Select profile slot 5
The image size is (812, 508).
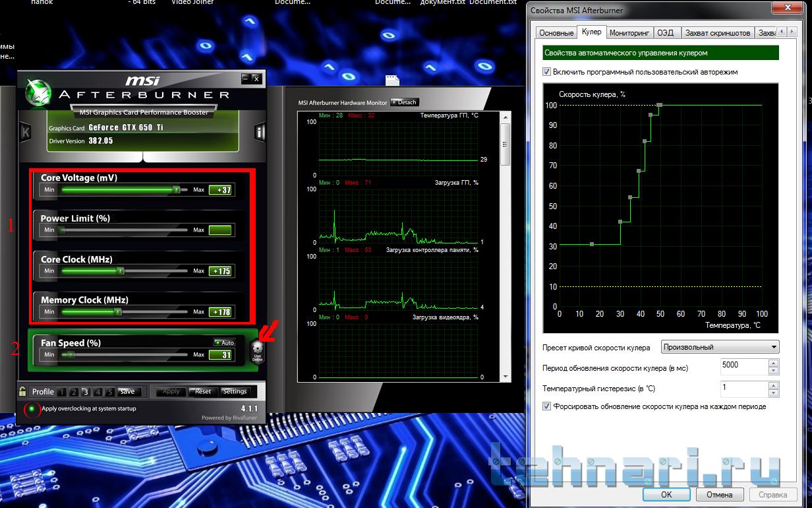109,391
